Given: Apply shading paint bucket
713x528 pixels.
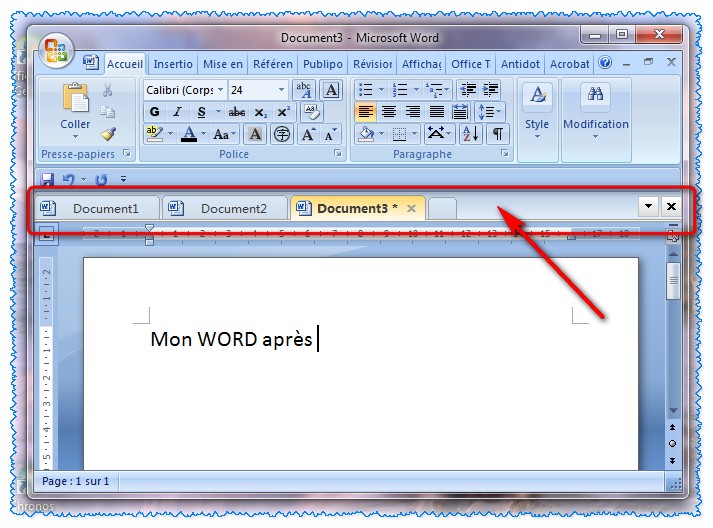Looking at the screenshot, I should 366,134.
